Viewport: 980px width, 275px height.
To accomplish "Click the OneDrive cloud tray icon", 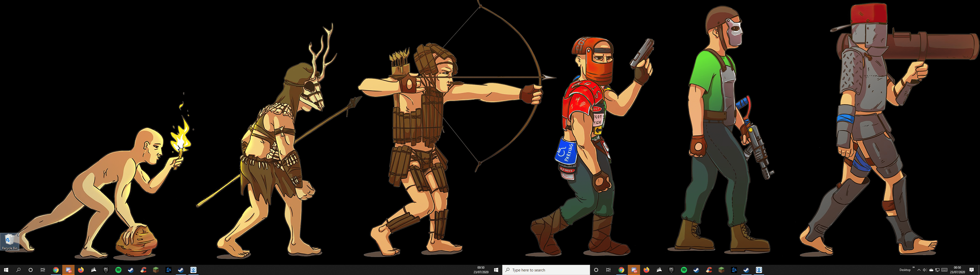I will coord(931,270).
